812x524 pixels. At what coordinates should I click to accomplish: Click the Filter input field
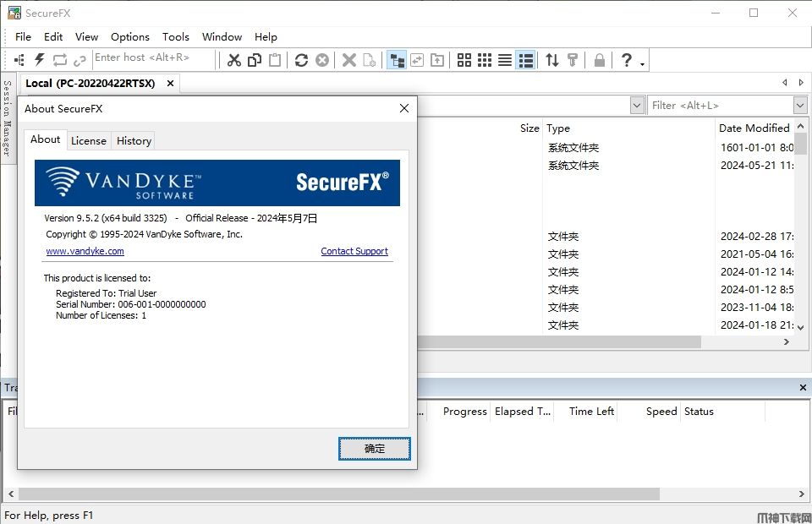pyautogui.click(x=721, y=106)
